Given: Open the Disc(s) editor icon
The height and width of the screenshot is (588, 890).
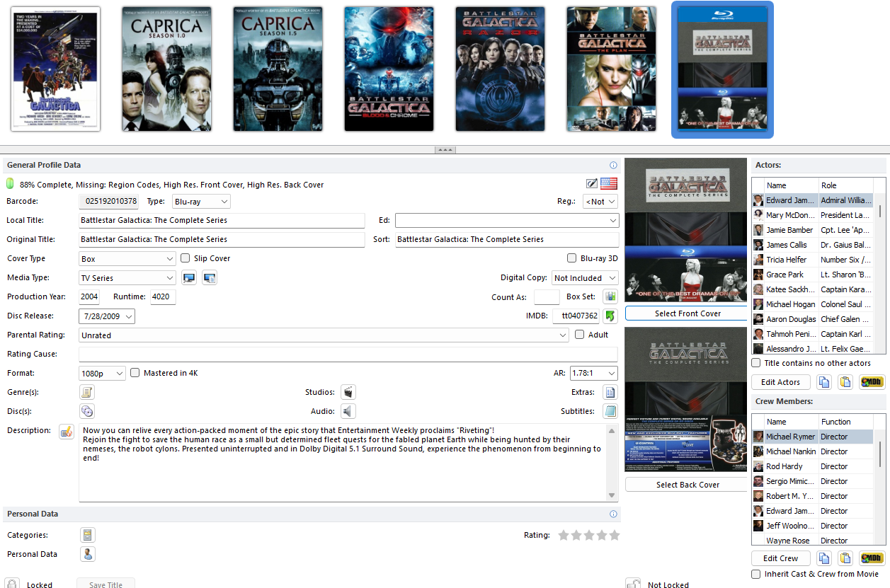Looking at the screenshot, I should tap(87, 411).
